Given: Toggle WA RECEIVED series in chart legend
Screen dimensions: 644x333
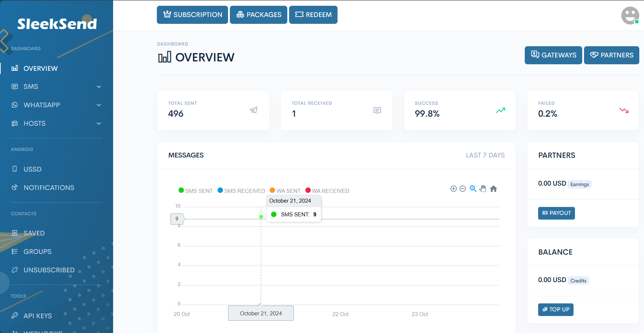Looking at the screenshot, I should coord(327,191).
